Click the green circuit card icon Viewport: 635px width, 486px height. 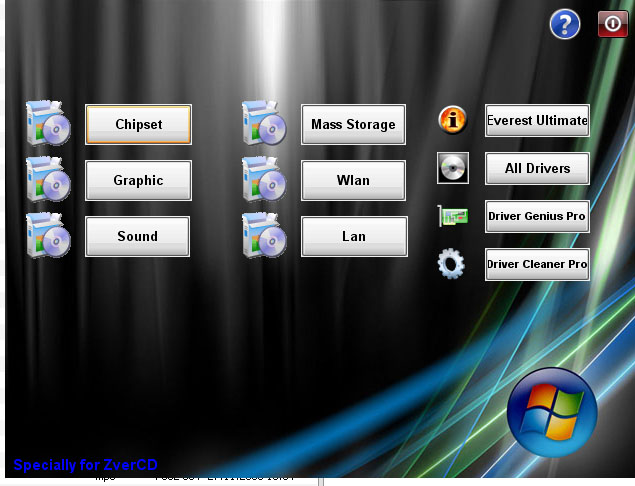453,216
